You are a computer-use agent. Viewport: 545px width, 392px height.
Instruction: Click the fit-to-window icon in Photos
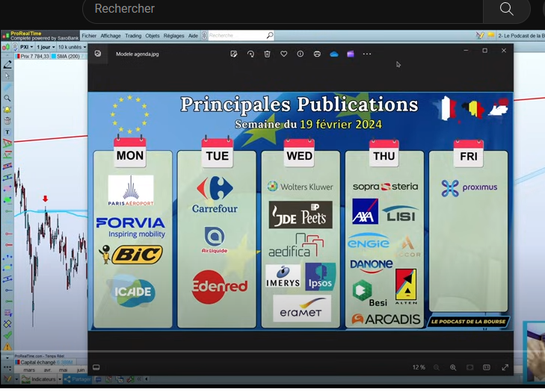tap(469, 367)
